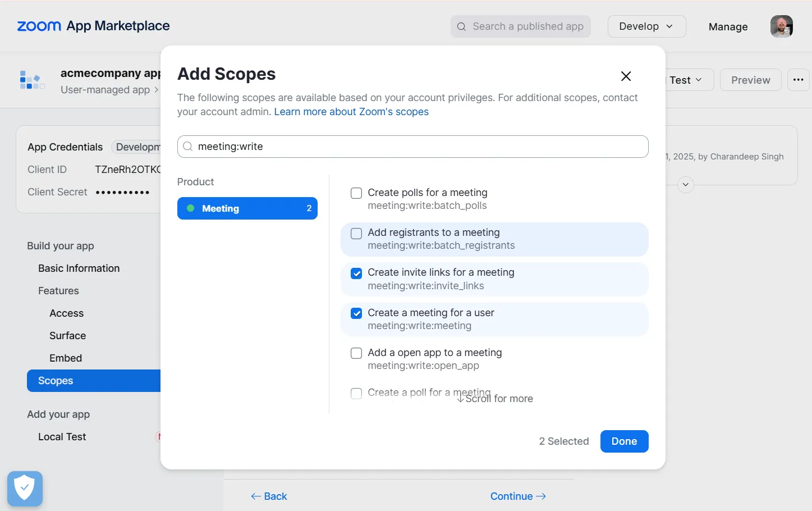The image size is (812, 511).
Task: Open the Features section
Action: pyautogui.click(x=58, y=291)
